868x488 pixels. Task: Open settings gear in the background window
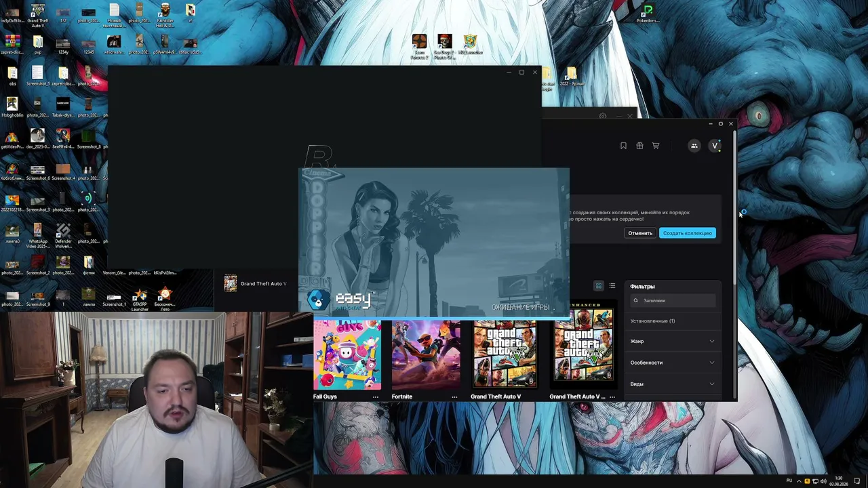point(602,117)
